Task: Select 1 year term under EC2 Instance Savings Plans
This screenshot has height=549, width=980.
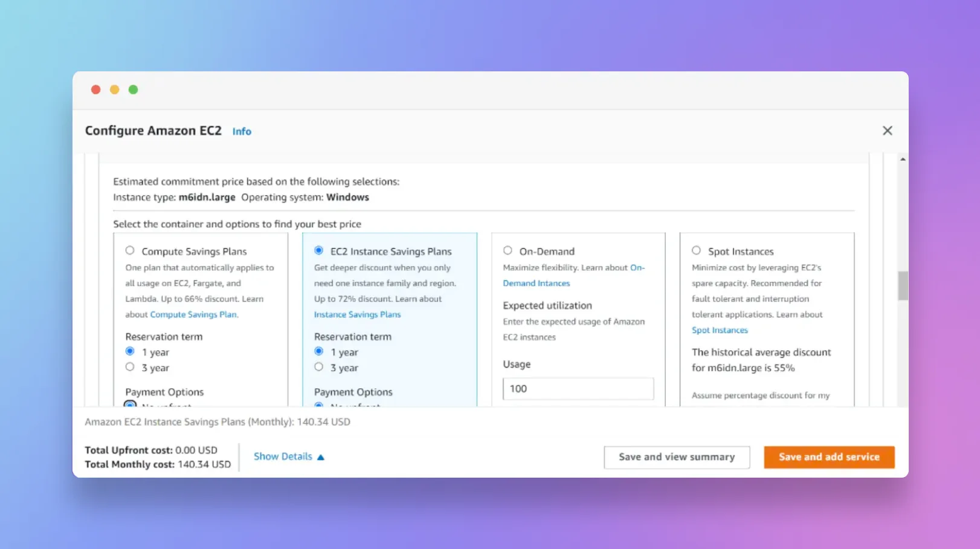Action: 319,351
